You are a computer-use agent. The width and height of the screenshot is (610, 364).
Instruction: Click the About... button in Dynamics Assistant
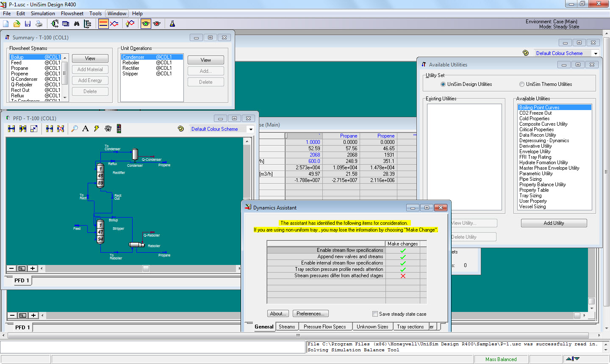click(278, 314)
